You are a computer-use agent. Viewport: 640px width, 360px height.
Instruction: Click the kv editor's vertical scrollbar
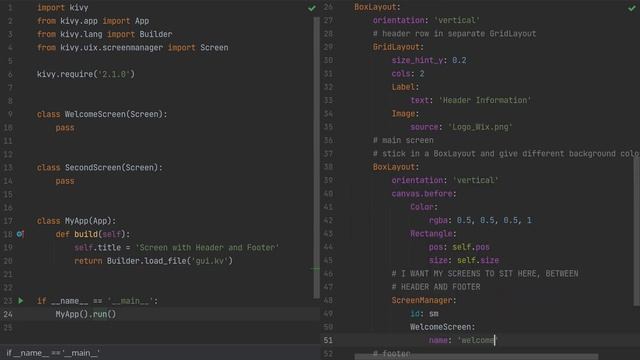click(x=637, y=231)
